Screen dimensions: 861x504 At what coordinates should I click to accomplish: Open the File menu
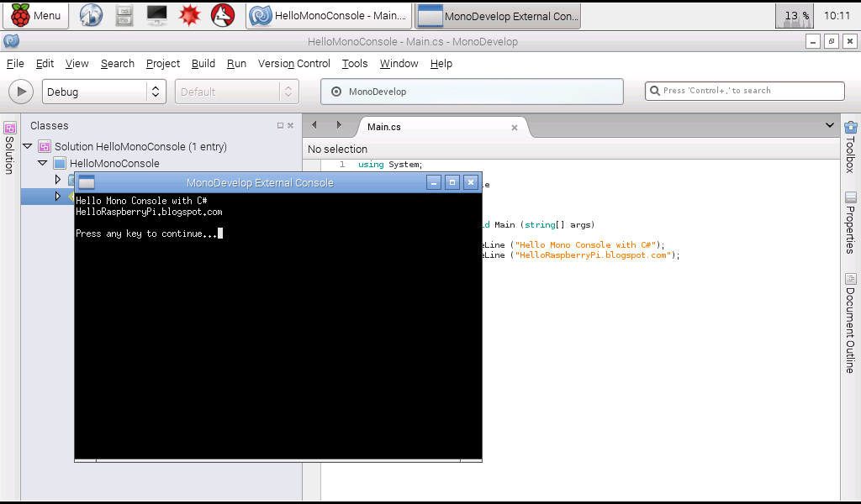pos(15,64)
